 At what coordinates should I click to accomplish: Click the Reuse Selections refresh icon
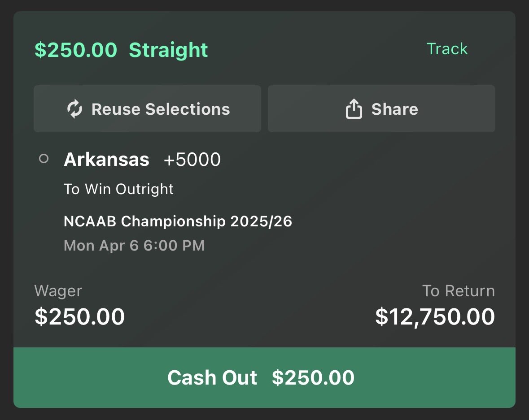(x=74, y=109)
